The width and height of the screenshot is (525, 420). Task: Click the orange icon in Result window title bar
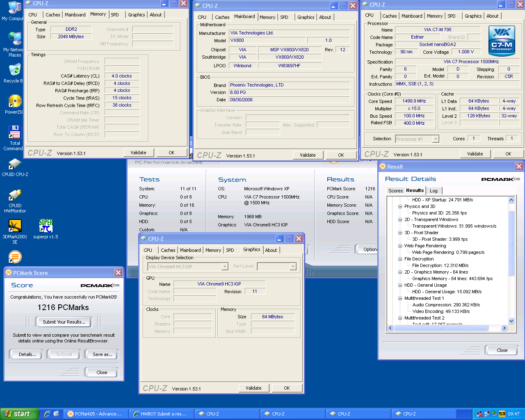tap(383, 167)
